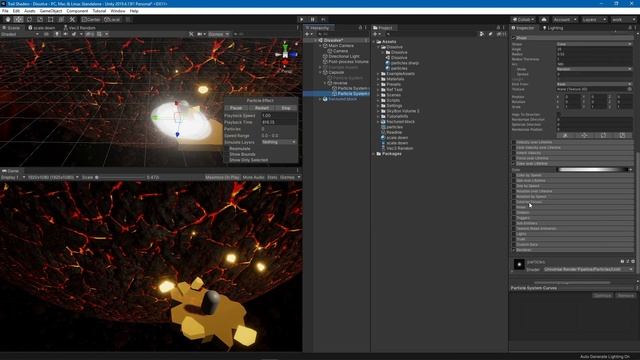Click the orientation gizmo in Scene view
Screen dimensions: 640x360
285,54
